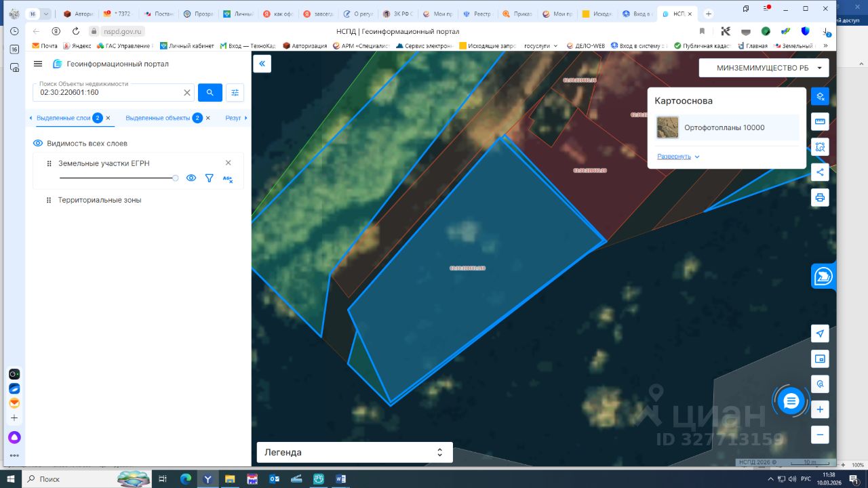The image size is (868, 488).
Task: Open the third map tool below location
Action: (820, 384)
